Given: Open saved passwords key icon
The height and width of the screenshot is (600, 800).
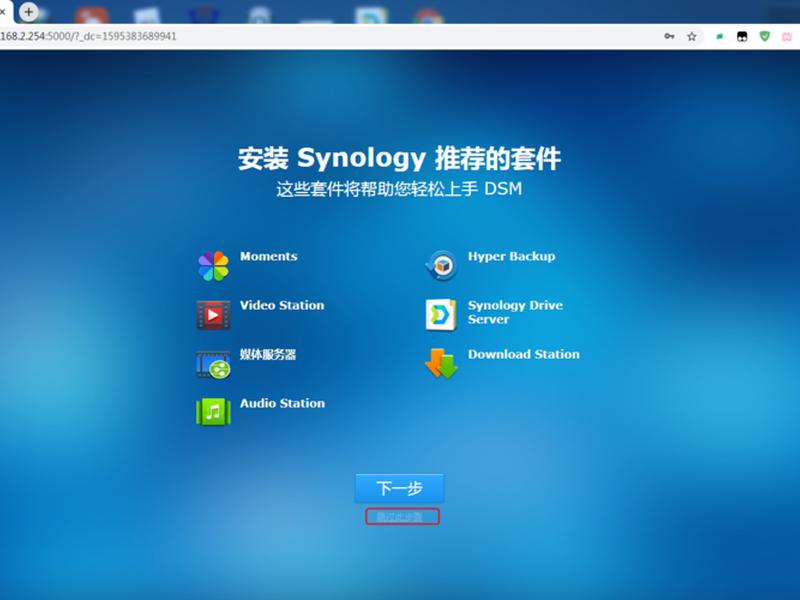Looking at the screenshot, I should [669, 36].
